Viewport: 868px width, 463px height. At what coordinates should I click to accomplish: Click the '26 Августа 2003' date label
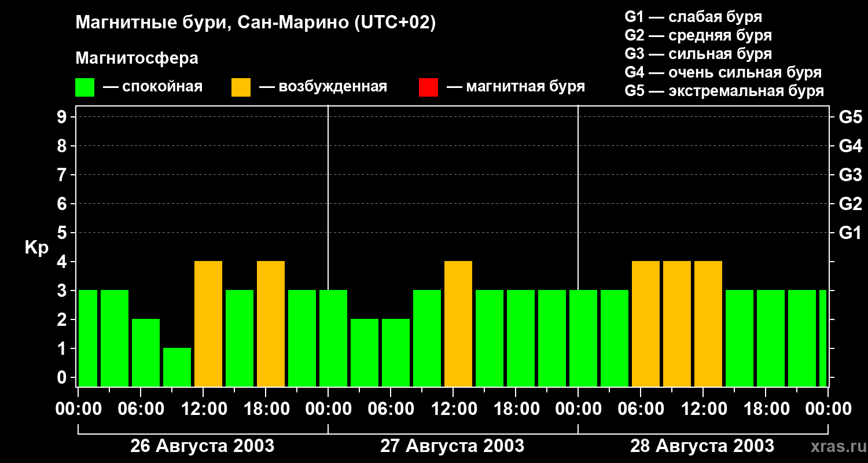(203, 446)
